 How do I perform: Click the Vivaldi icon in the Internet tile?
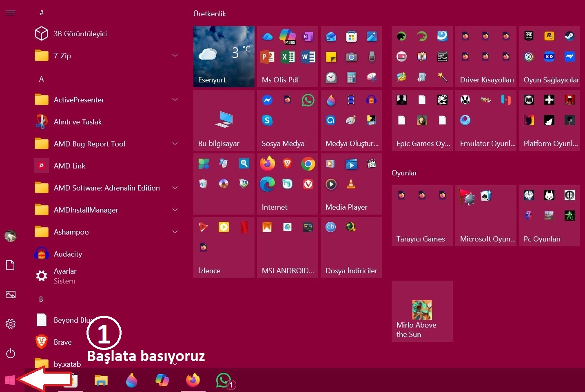(308, 184)
